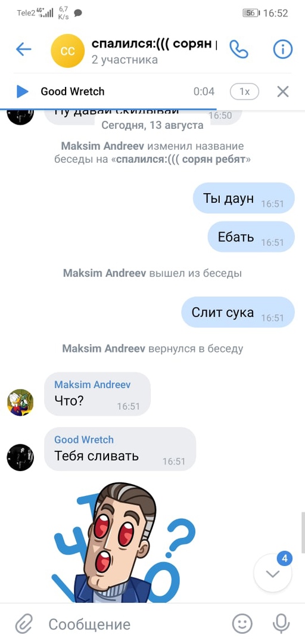Open the emoji and sticker picker
Viewport: 305px width, 644px height.
(242, 624)
